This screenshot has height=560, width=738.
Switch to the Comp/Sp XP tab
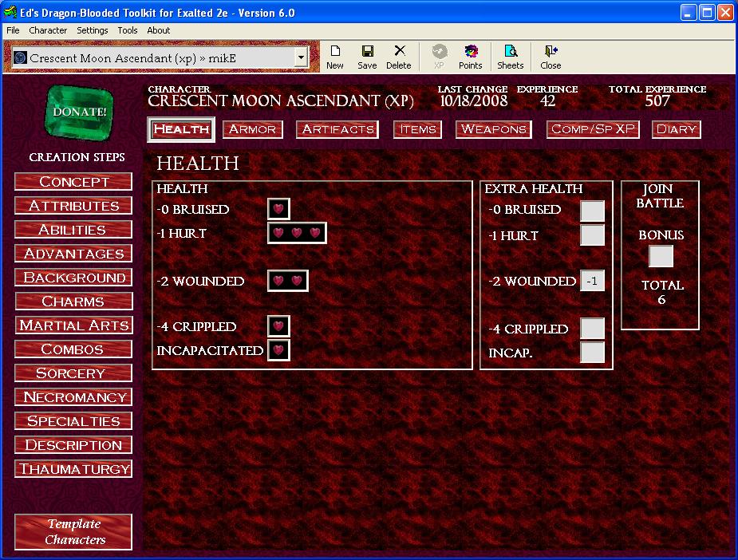click(x=593, y=129)
